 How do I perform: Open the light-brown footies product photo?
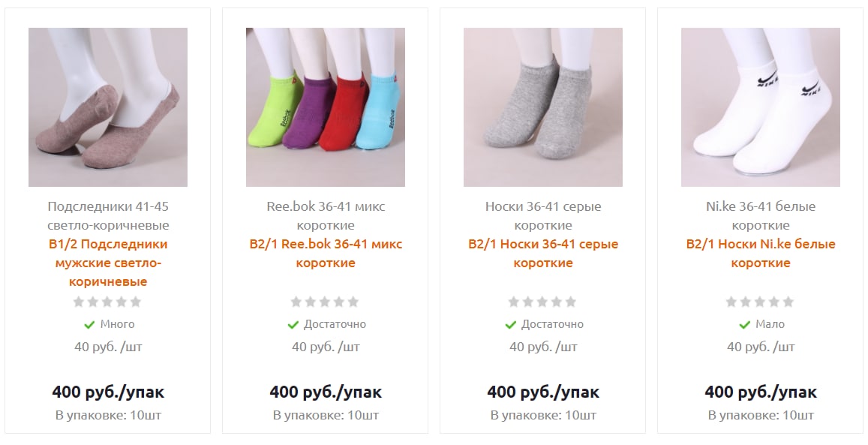click(108, 107)
